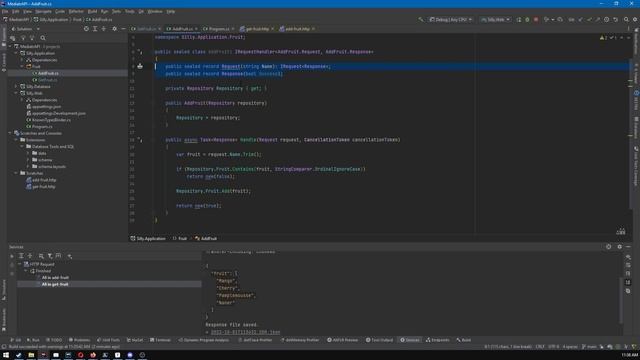
Task: Switch to the GetFruit.cs editor tab
Action: pyautogui.click(x=146, y=29)
